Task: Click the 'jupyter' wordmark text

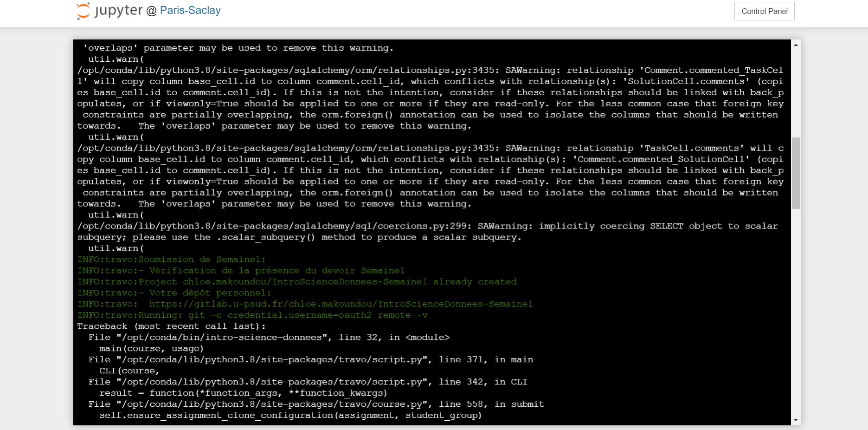Action: pyautogui.click(x=119, y=11)
